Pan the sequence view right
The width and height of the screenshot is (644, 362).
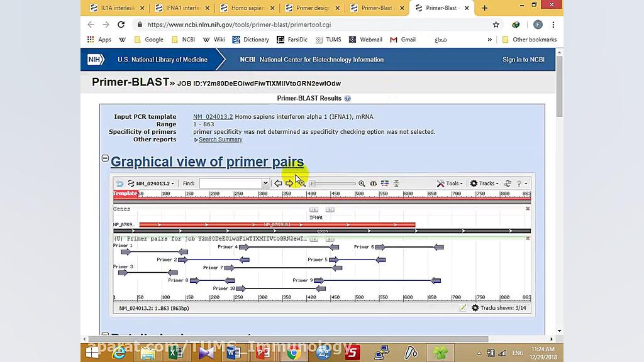[289, 184]
